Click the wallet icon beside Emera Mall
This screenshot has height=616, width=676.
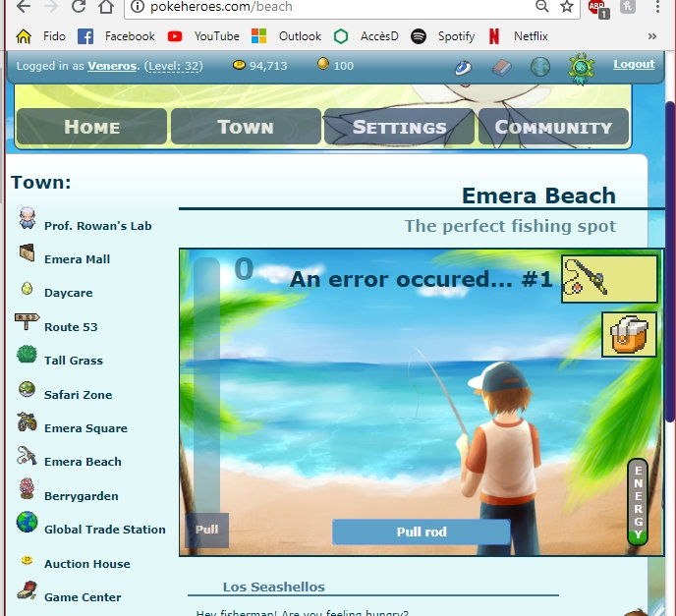[27, 252]
